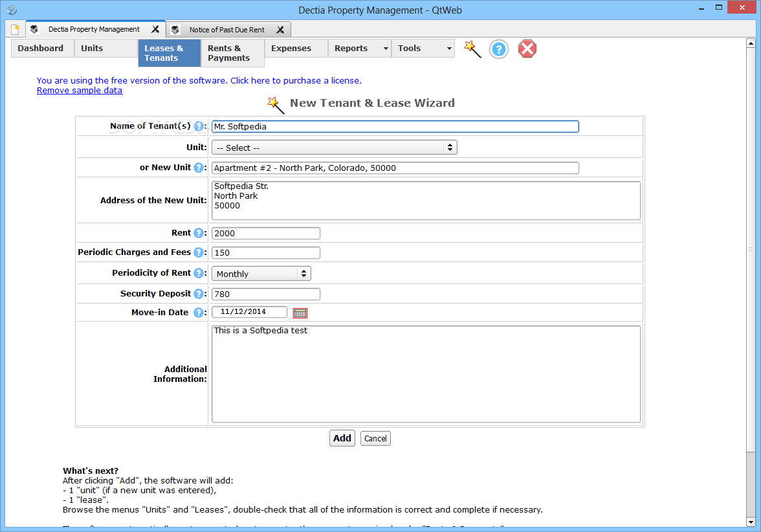Maximize the QtWeb window
Image resolution: width=761 pixels, height=532 pixels.
click(x=719, y=7)
